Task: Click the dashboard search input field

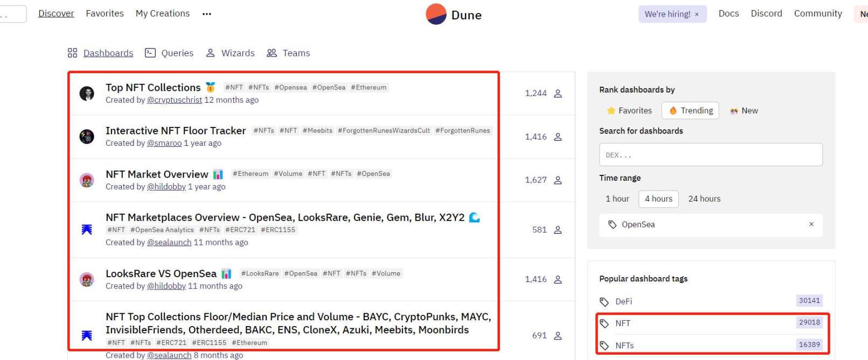Action: (711, 155)
